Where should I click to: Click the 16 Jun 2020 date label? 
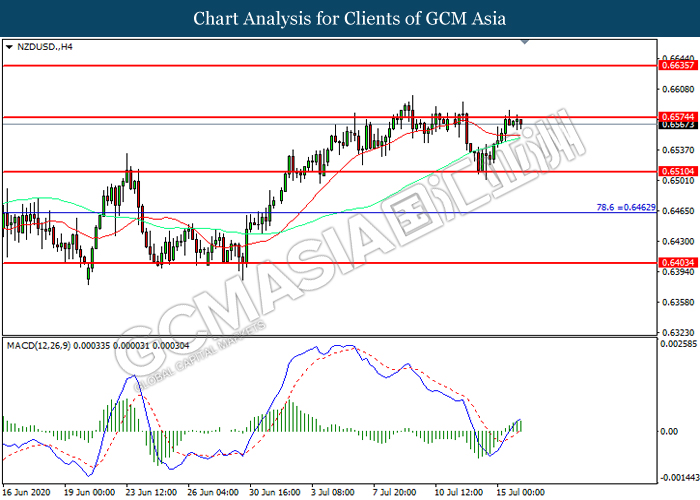[x=25, y=492]
